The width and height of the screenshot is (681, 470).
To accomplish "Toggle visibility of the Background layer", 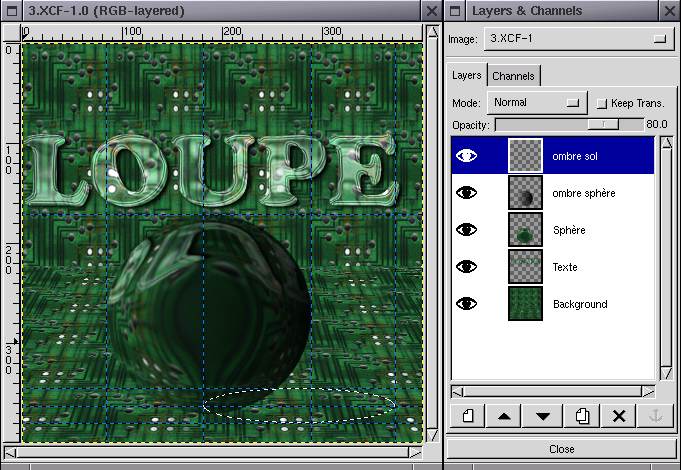I will (x=467, y=304).
